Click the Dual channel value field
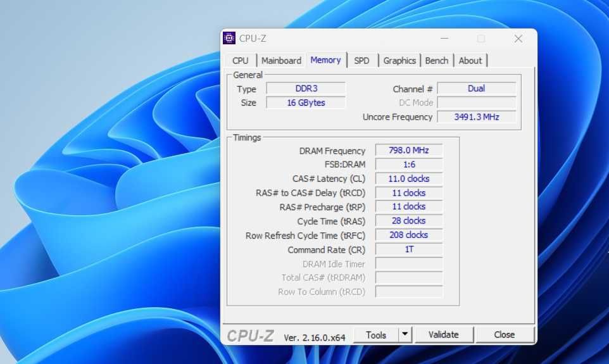This screenshot has height=364, width=609. coord(477,89)
